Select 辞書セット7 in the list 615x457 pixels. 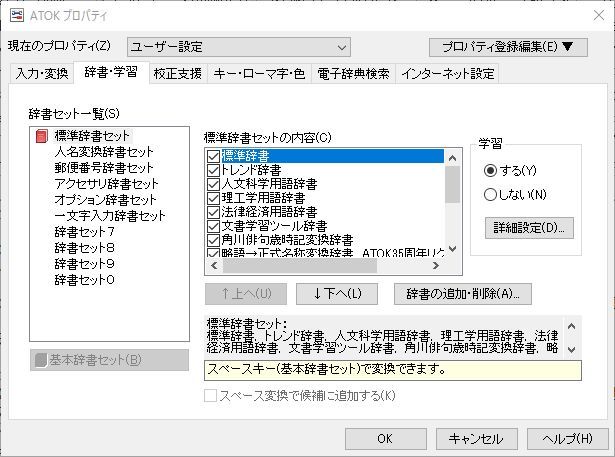click(84, 232)
